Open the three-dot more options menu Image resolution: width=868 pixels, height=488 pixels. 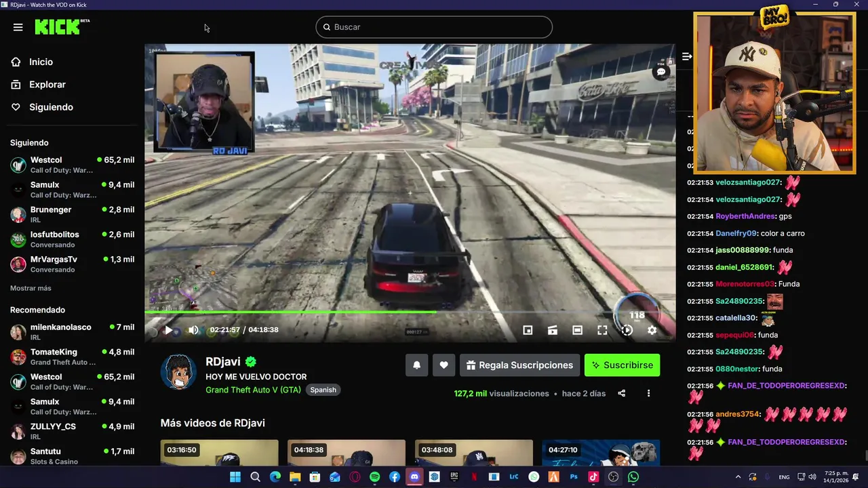click(648, 393)
